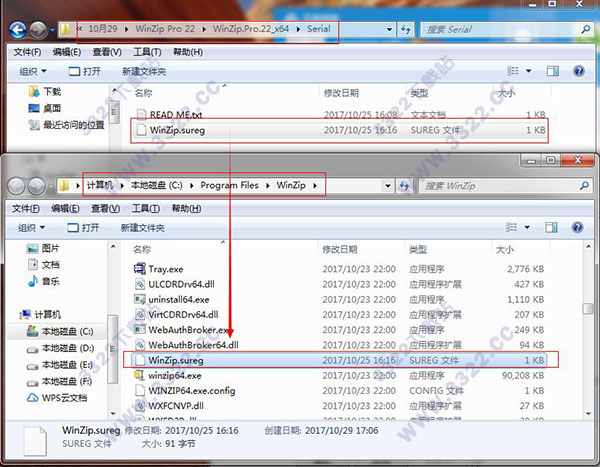Image resolution: width=600 pixels, height=467 pixels.
Task: Select 本地磁盘 (D:) in the navigation tree
Action: tap(60, 348)
